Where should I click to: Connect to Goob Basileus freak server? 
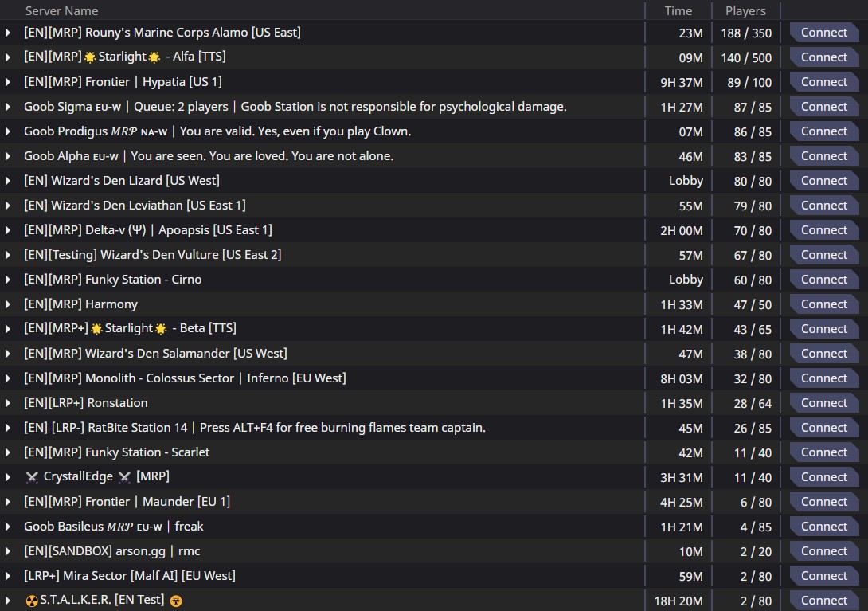(x=823, y=527)
